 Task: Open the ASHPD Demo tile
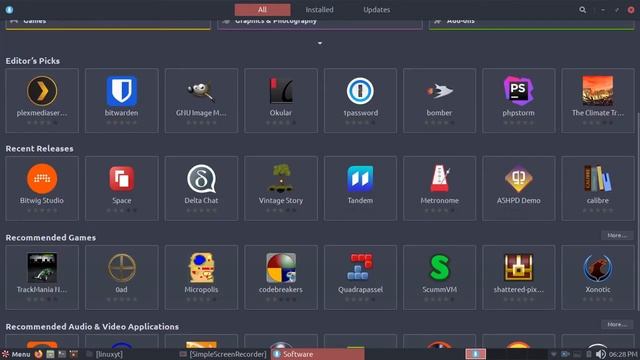[519, 188]
